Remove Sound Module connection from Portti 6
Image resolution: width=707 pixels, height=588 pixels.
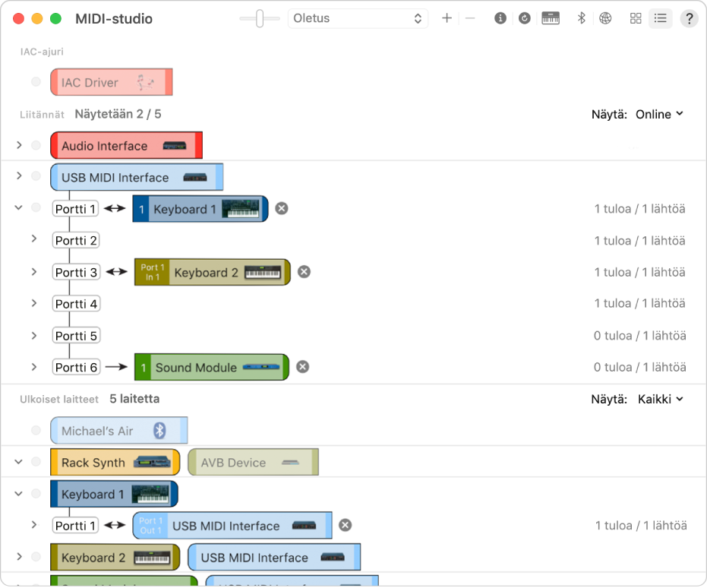[x=302, y=367]
